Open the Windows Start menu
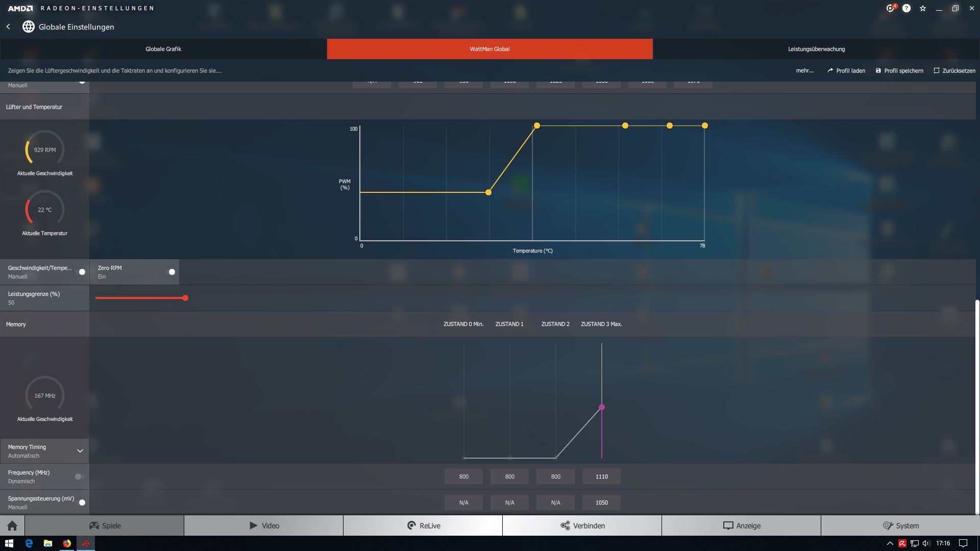This screenshot has width=980, height=551. 9,543
